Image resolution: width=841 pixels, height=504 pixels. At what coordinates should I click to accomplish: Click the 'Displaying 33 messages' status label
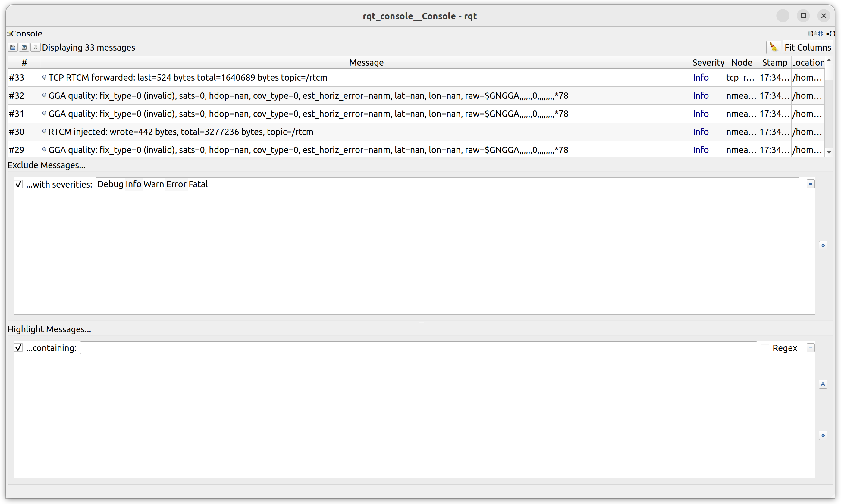88,47
